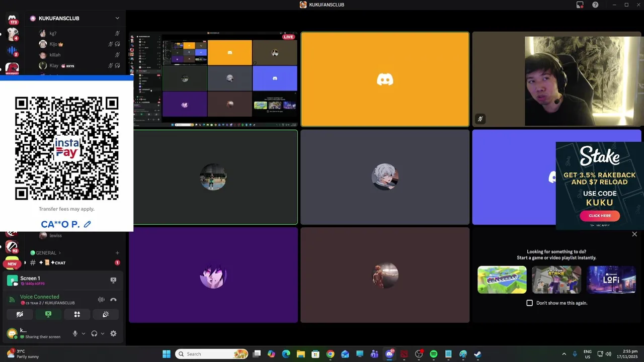This screenshot has height=362, width=644.
Task: Open the soundboard button
Action: tap(106, 314)
